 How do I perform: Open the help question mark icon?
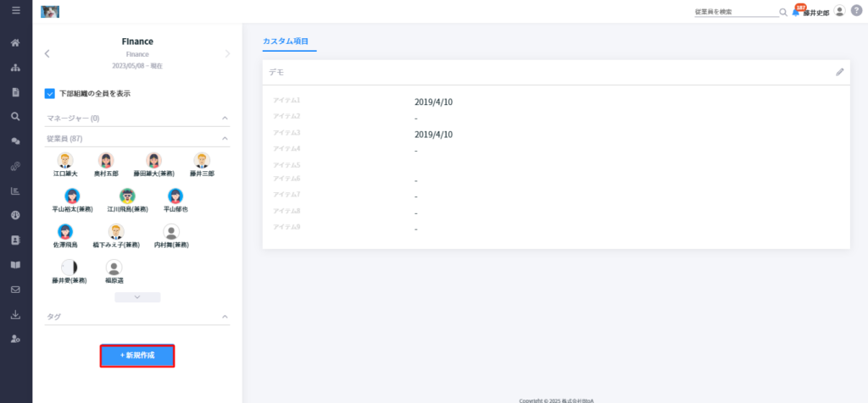[856, 11]
